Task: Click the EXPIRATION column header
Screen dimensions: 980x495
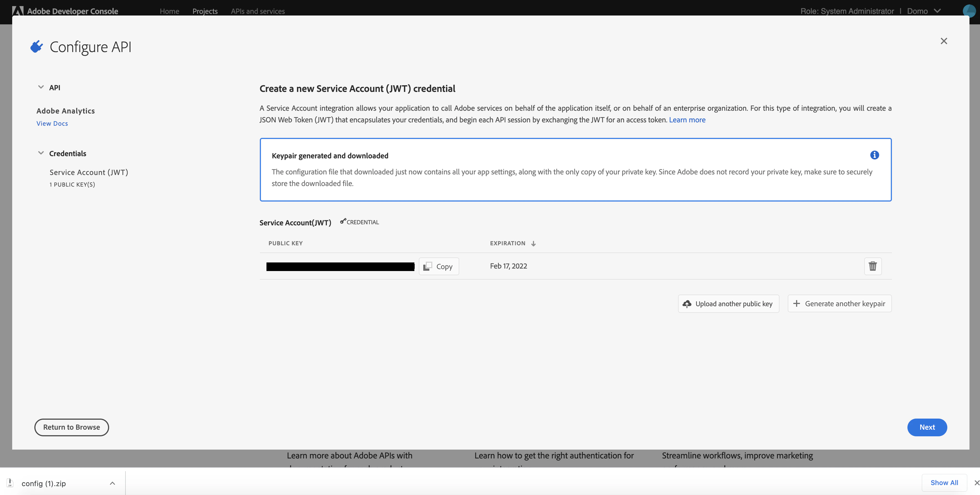Action: click(x=507, y=243)
